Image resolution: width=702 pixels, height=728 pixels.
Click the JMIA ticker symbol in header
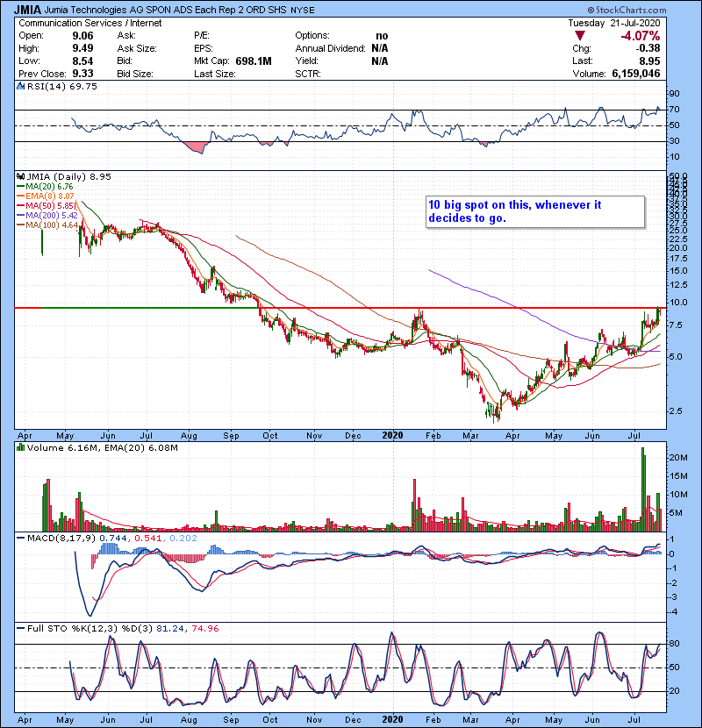[x=28, y=10]
